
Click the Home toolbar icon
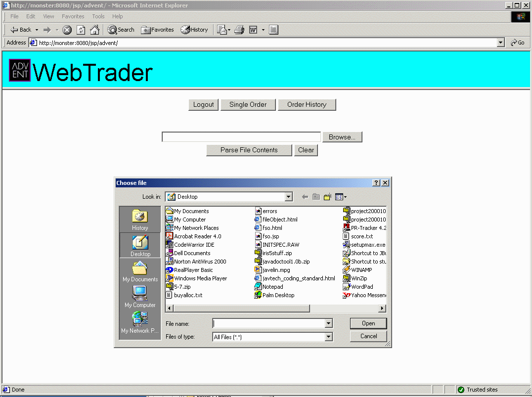[x=94, y=30]
